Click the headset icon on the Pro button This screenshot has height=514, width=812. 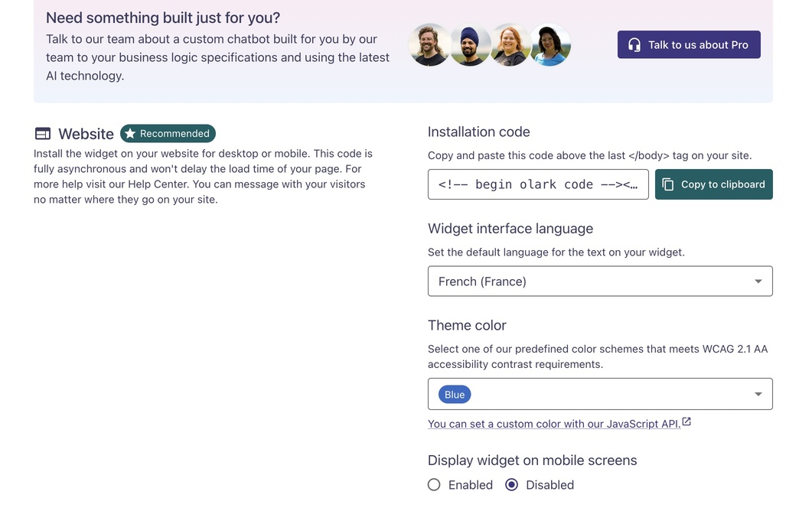pos(634,44)
